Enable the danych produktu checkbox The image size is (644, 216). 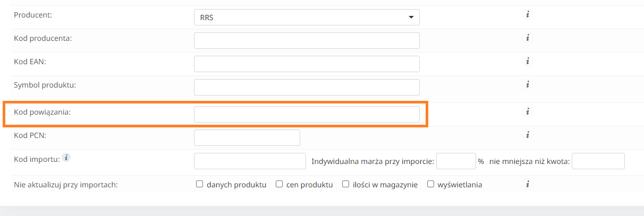200,185
